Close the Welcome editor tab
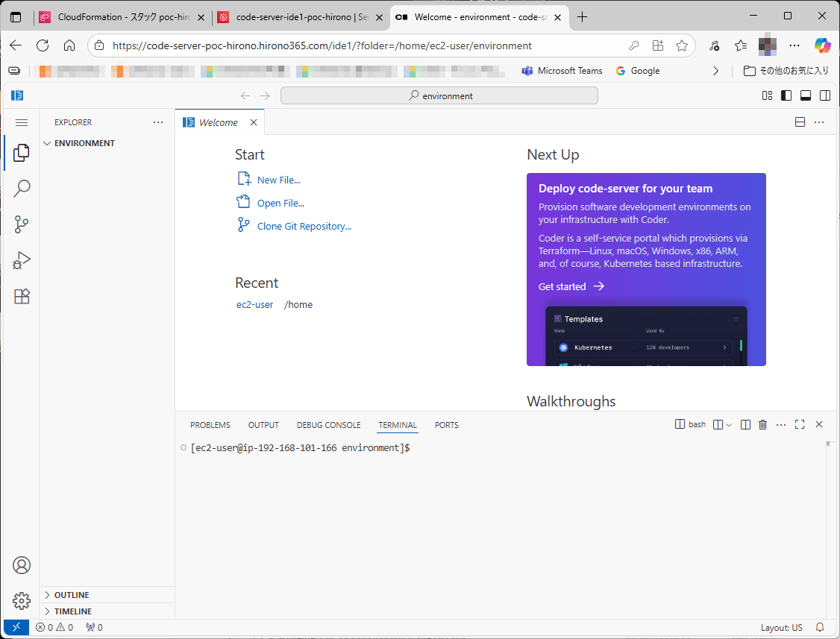The height and width of the screenshot is (639, 840). coord(254,123)
